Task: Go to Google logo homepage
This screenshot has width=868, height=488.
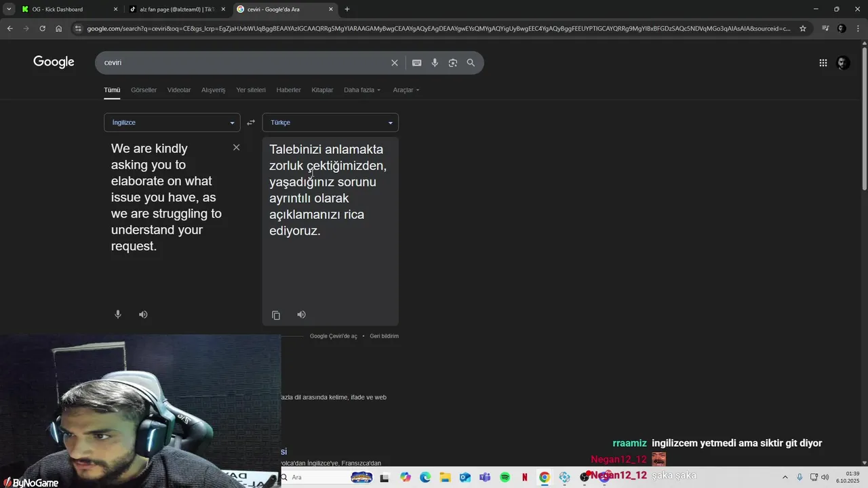Action: pos(54,62)
